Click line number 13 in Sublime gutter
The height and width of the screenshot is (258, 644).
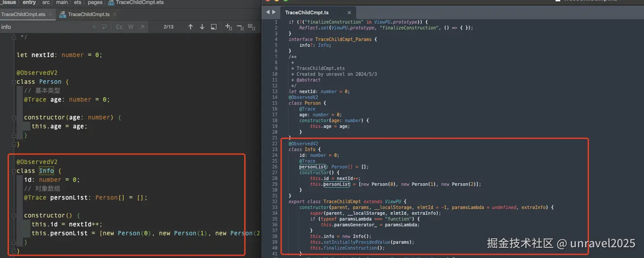(275, 92)
